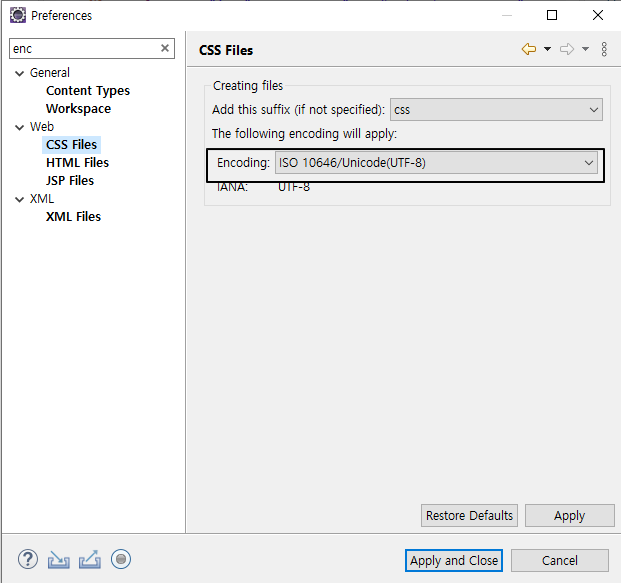Viewport: 621px width, 583px height.
Task: Click the Apply button
Action: tap(570, 516)
